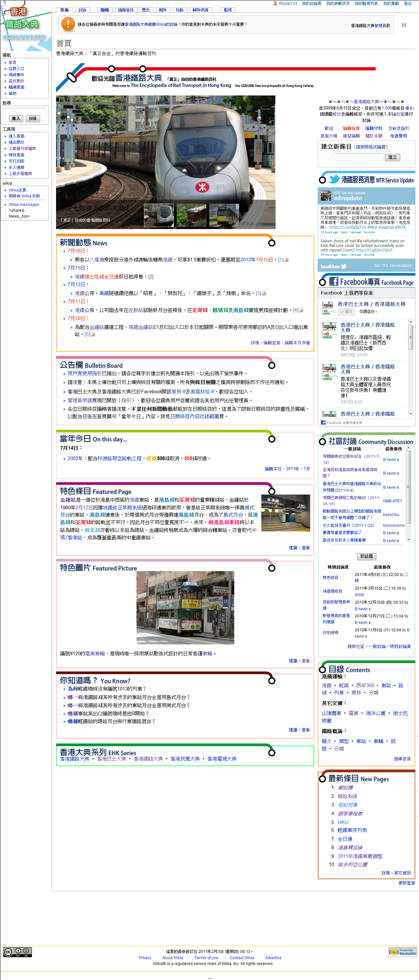This screenshot has width=419, height=980.
Task: Click 'Join the conversation' in Twitter widget
Action: click(393, 266)
